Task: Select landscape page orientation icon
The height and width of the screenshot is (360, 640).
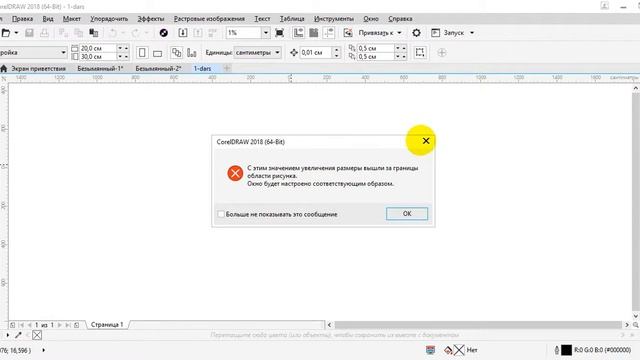Action: click(158, 53)
